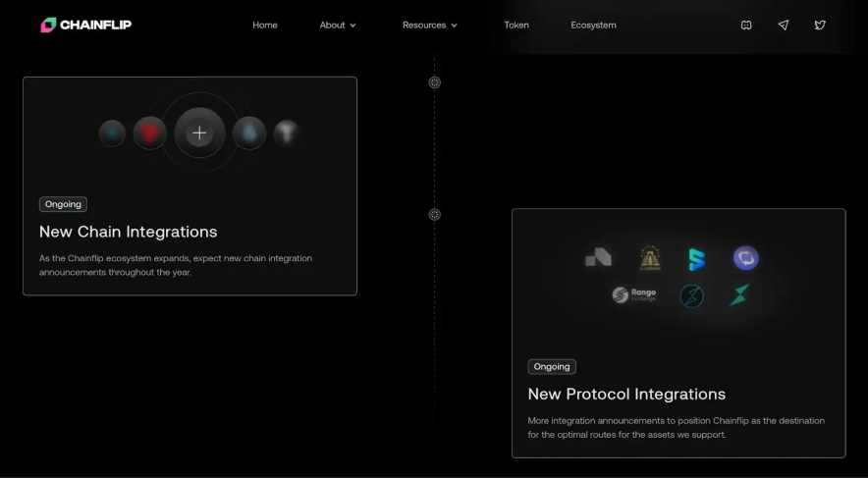
Task: Click the blue S-shaped protocol logo
Action: coord(696,259)
